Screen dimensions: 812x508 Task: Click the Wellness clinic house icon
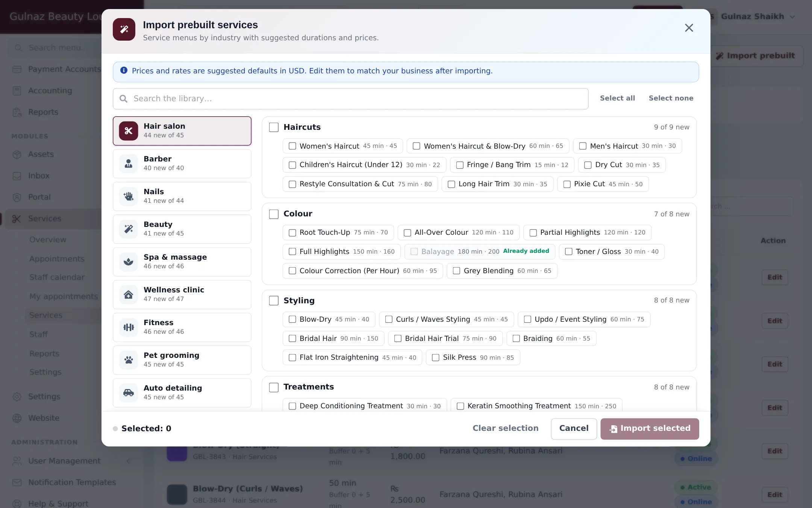tap(129, 295)
